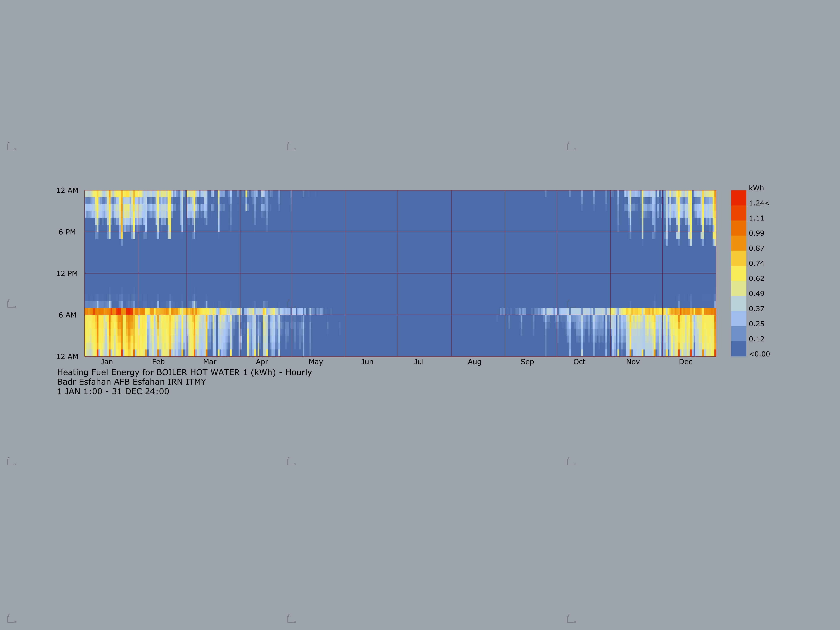Click the 0.74 legend value
This screenshot has width=840, height=630.
[x=756, y=264]
